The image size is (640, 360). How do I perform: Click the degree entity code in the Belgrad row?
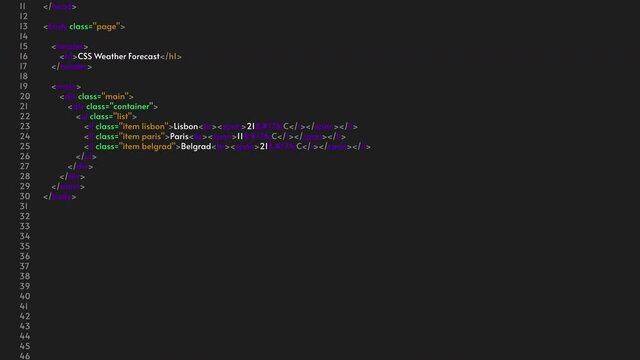282,147
